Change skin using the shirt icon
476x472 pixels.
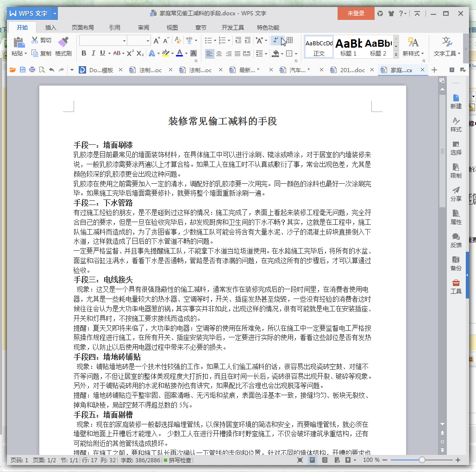391,13
